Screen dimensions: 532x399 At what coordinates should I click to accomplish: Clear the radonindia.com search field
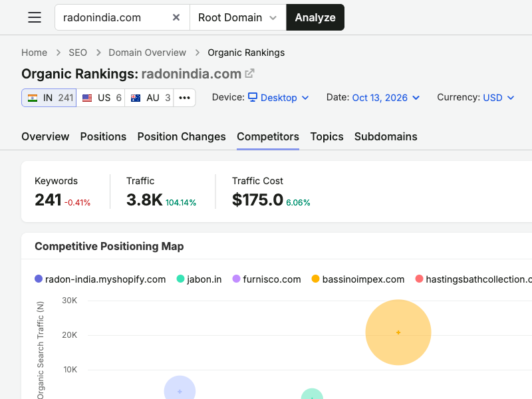tap(176, 17)
